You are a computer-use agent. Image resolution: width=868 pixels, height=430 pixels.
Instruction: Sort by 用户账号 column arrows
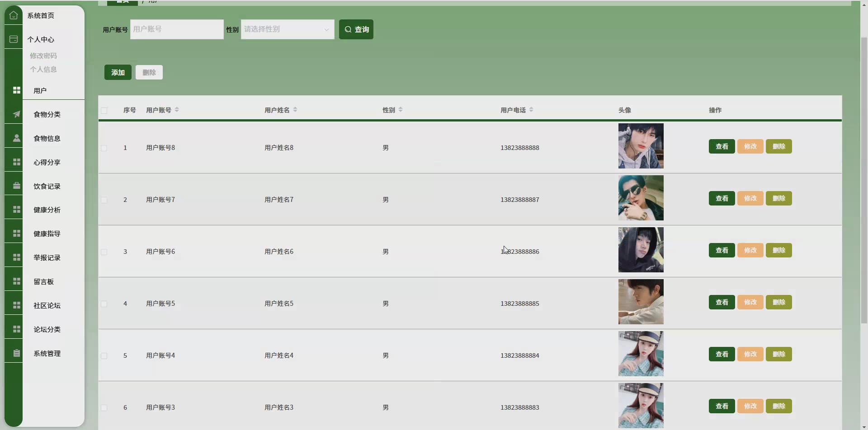[x=177, y=110]
